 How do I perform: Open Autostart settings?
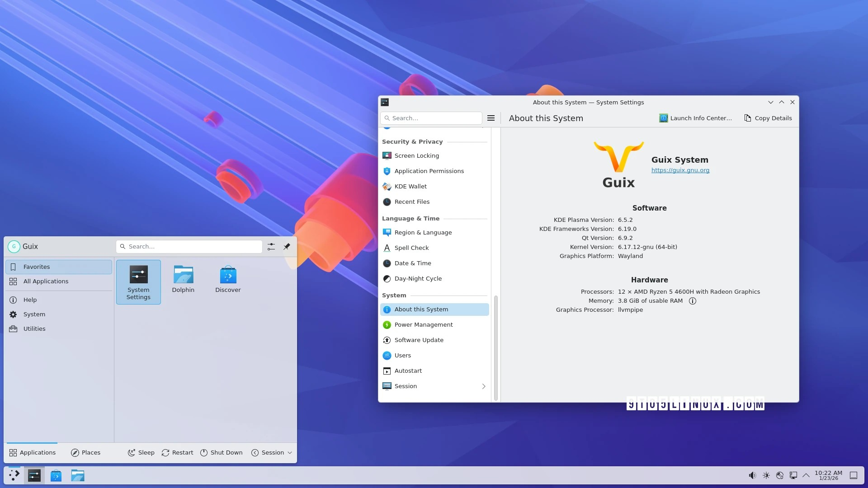click(x=408, y=371)
